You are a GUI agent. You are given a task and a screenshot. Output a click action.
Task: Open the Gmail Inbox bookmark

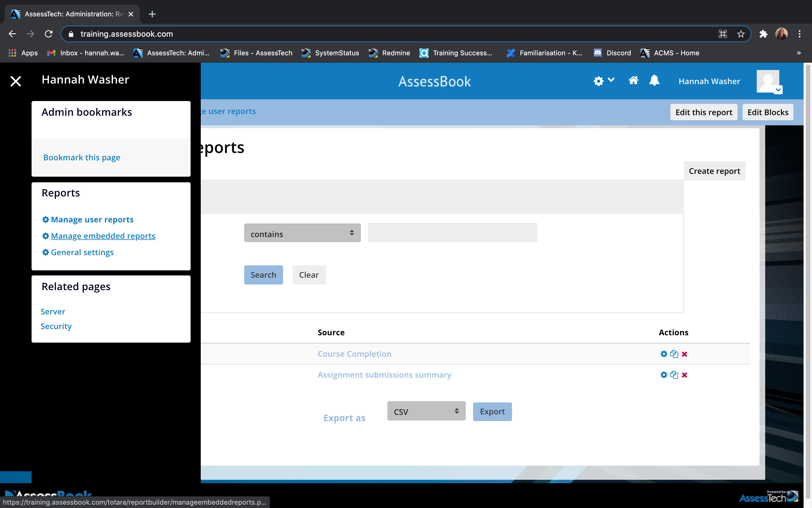[x=86, y=53]
